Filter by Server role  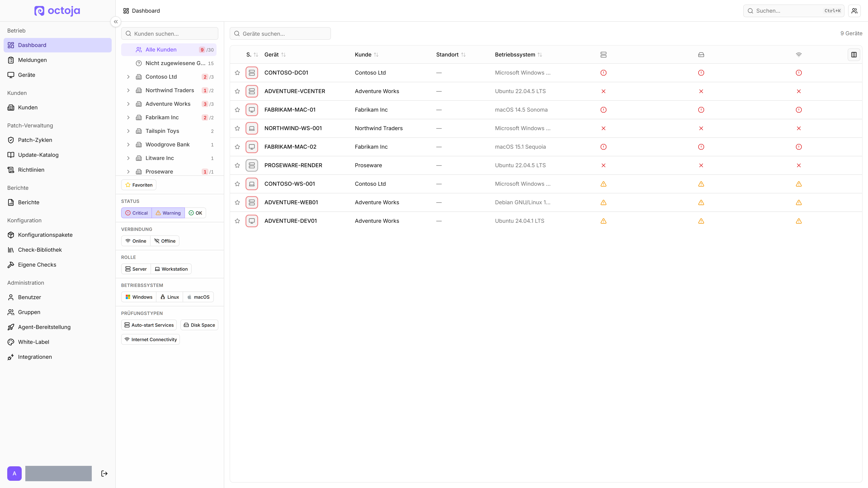click(x=136, y=269)
